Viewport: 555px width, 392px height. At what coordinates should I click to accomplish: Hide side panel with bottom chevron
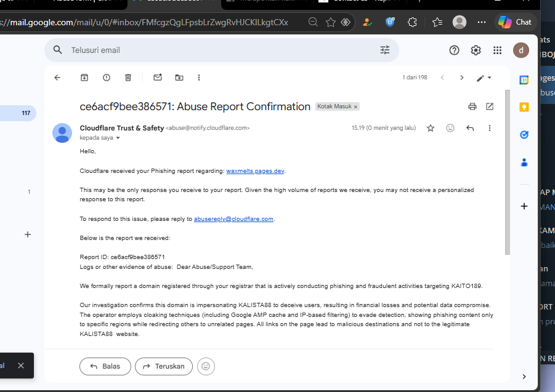(524, 377)
